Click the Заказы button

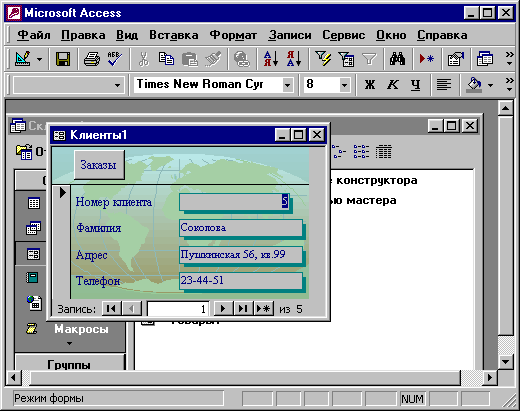click(99, 165)
